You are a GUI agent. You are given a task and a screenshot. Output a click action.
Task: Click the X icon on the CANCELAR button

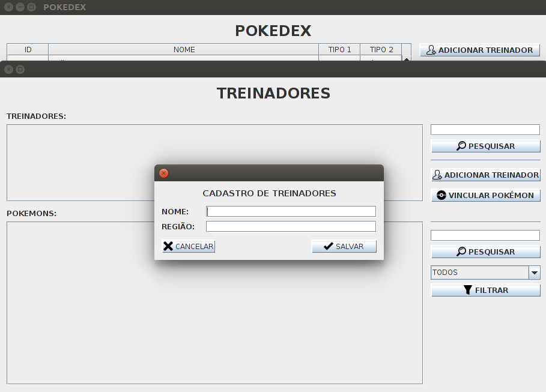tap(169, 246)
